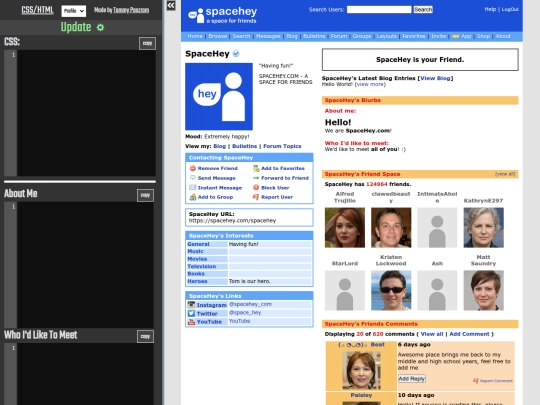This screenshot has width=540, height=405.
Task: Click the Block User icon
Action: tap(256, 188)
